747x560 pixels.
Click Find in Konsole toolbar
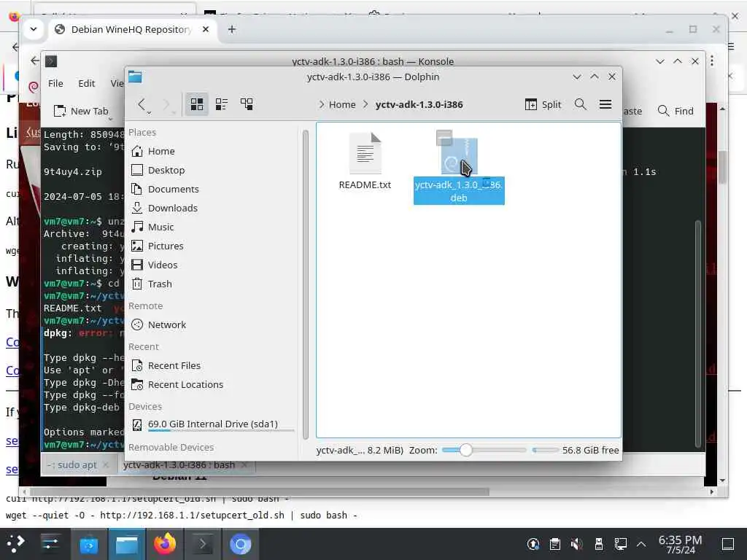click(x=676, y=111)
